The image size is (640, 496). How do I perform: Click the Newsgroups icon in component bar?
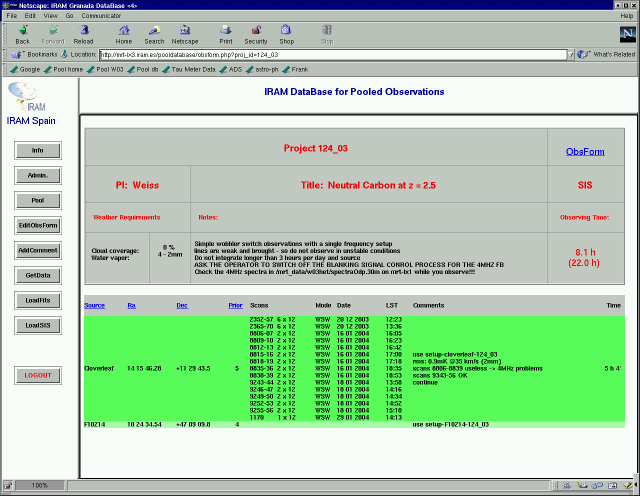tap(597, 485)
